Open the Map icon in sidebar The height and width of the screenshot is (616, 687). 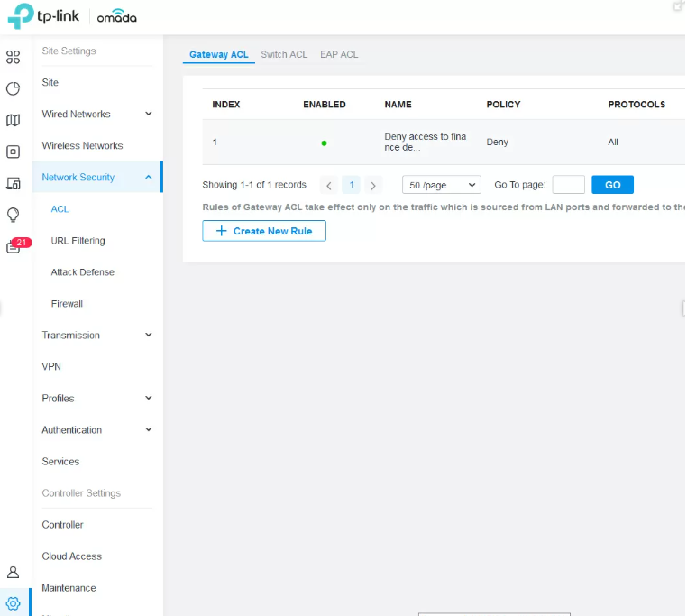(x=13, y=120)
